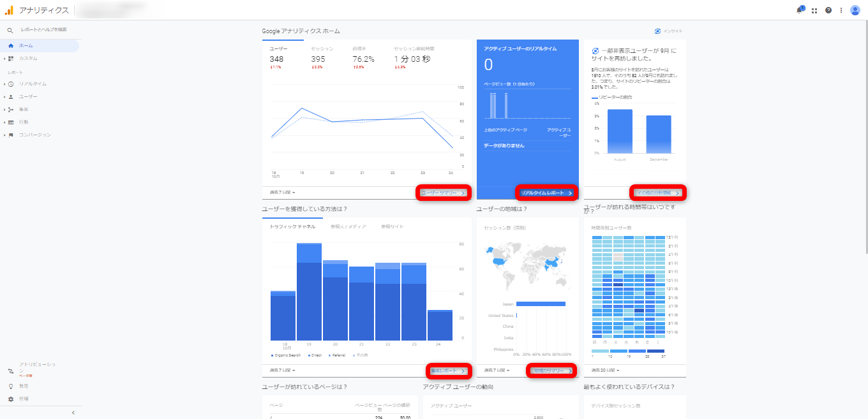Open the help question mark icon
This screenshot has width=868, height=419.
[x=828, y=10]
